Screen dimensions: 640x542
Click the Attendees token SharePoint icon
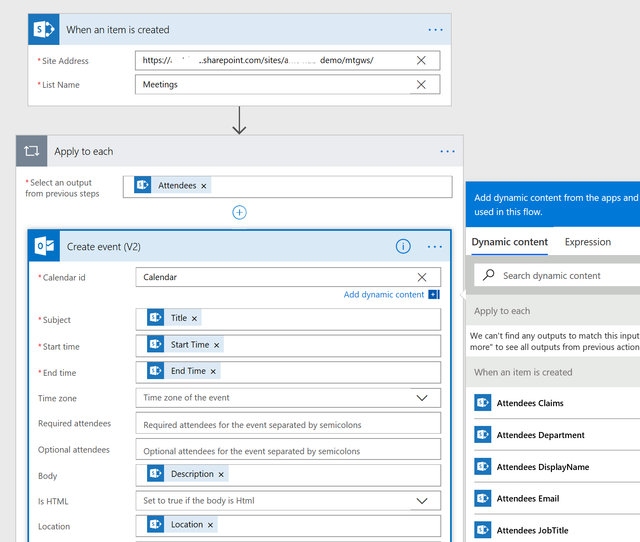click(x=142, y=185)
